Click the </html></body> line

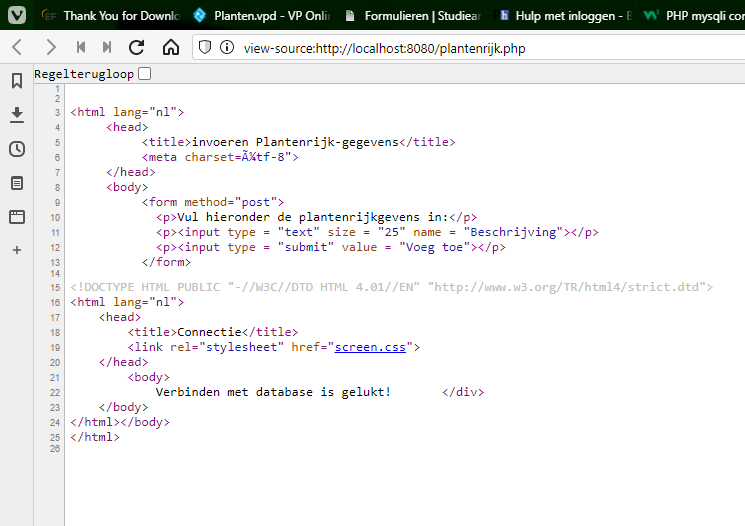pos(120,422)
